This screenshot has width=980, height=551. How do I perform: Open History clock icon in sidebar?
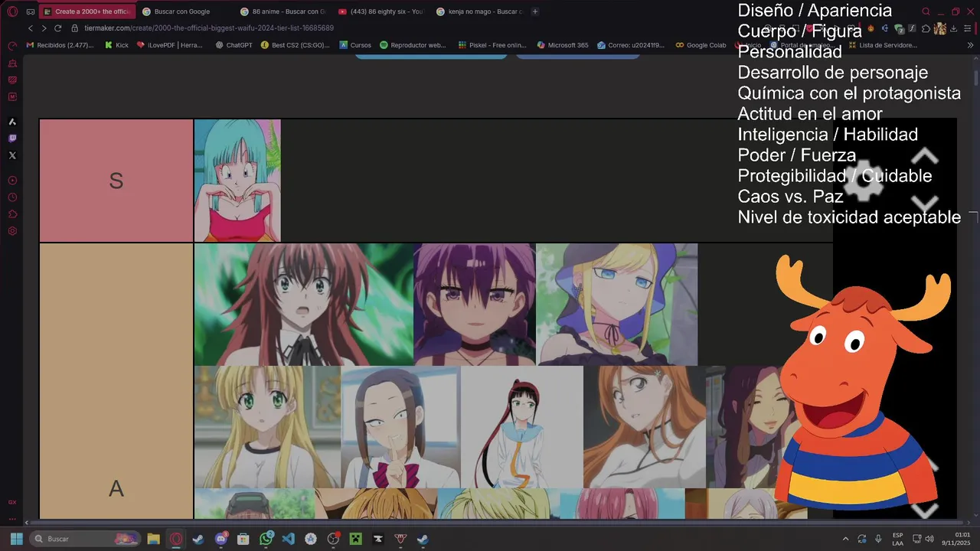click(12, 197)
